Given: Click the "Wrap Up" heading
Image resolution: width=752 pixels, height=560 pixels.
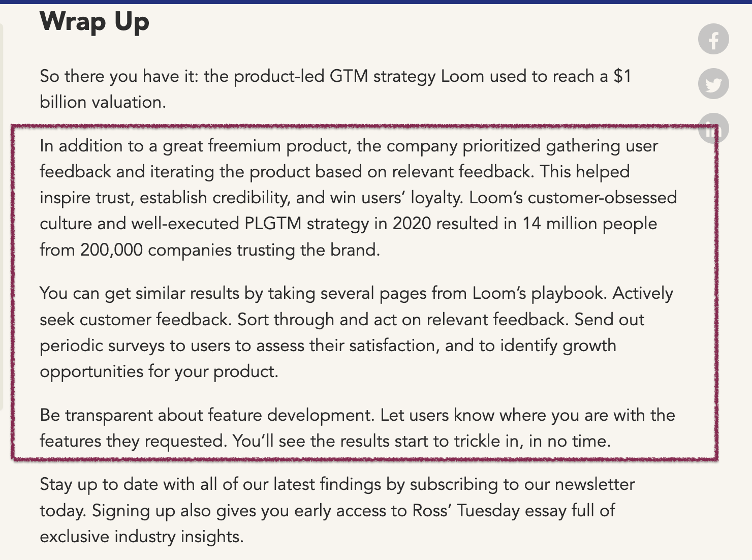Looking at the screenshot, I should click(95, 22).
